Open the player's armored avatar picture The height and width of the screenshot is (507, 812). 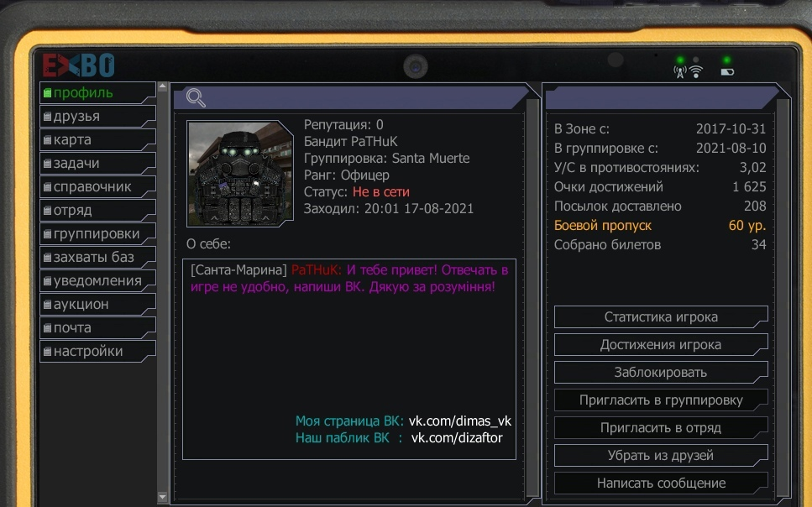point(240,174)
